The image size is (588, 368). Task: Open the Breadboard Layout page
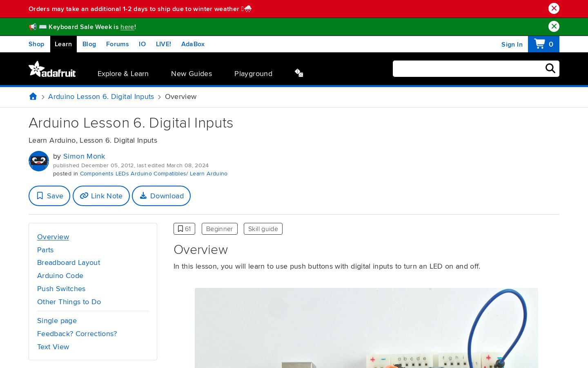pyautogui.click(x=69, y=263)
